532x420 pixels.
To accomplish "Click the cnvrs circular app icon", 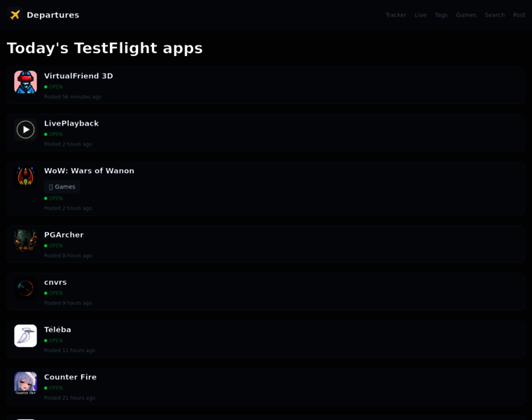I will (25, 288).
